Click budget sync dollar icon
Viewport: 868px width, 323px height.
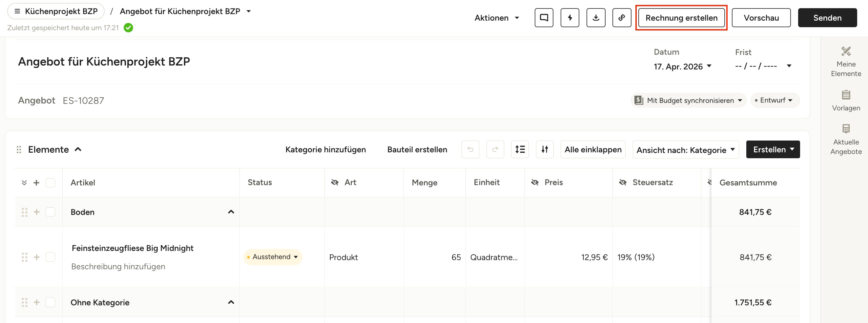pos(638,100)
